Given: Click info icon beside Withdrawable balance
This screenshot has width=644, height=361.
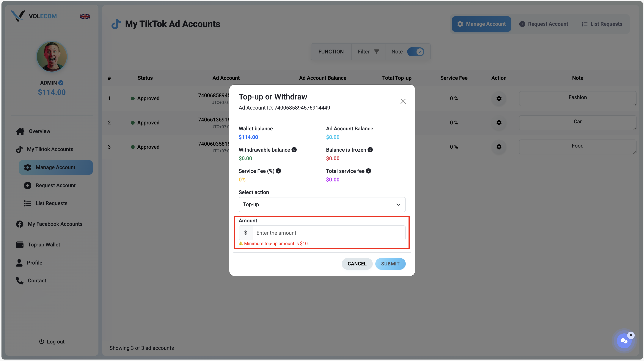Looking at the screenshot, I should [294, 150].
